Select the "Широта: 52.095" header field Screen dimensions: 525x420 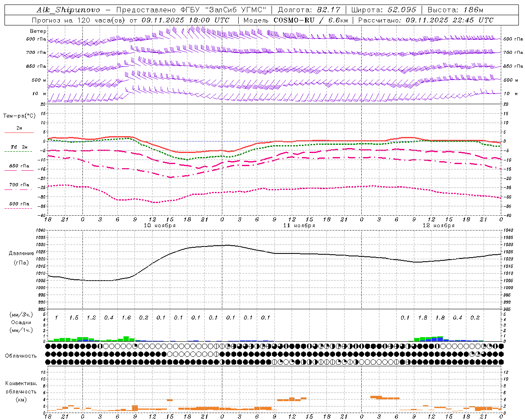[x=383, y=10]
